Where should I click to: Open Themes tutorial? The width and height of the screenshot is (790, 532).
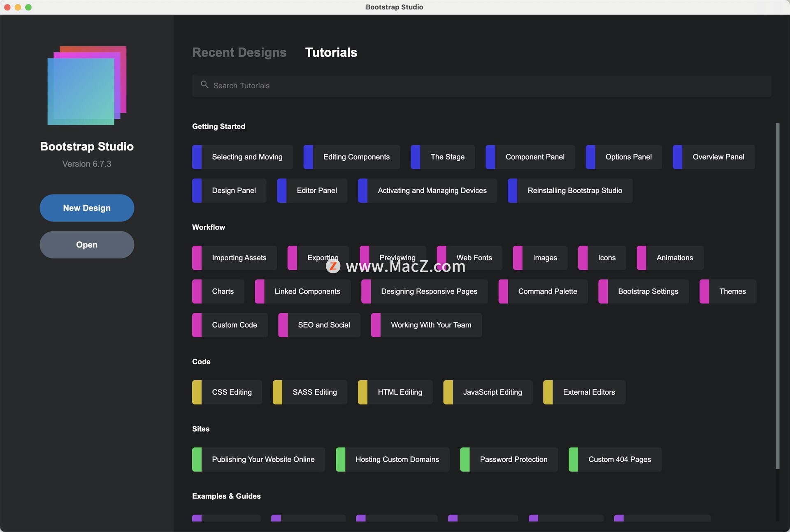[727, 291]
